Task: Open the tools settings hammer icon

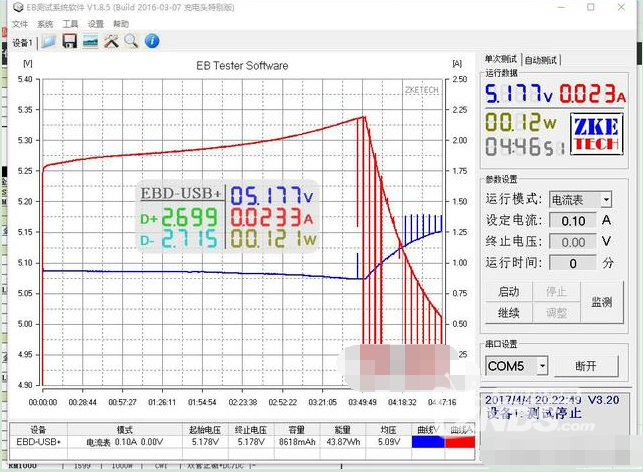Action: click(111, 41)
